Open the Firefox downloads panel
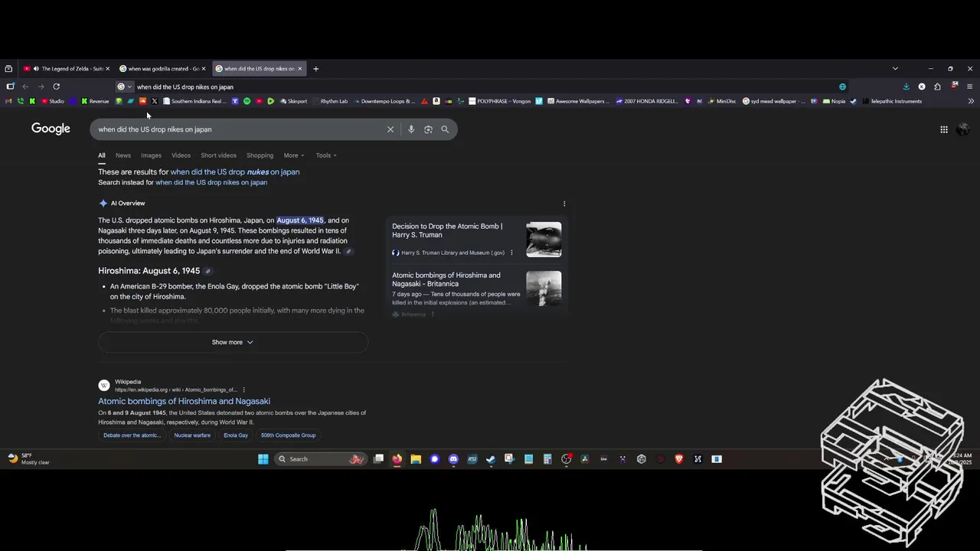 coord(906,86)
